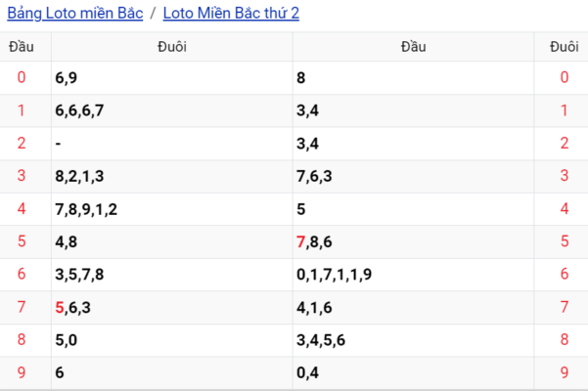Select red head digit 5 in left column
This screenshot has height=391, width=588.
pos(22,241)
